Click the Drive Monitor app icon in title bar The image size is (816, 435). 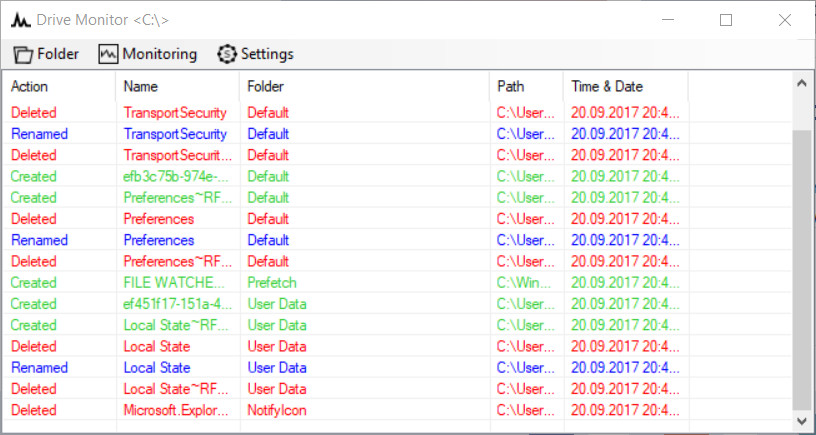coord(21,21)
